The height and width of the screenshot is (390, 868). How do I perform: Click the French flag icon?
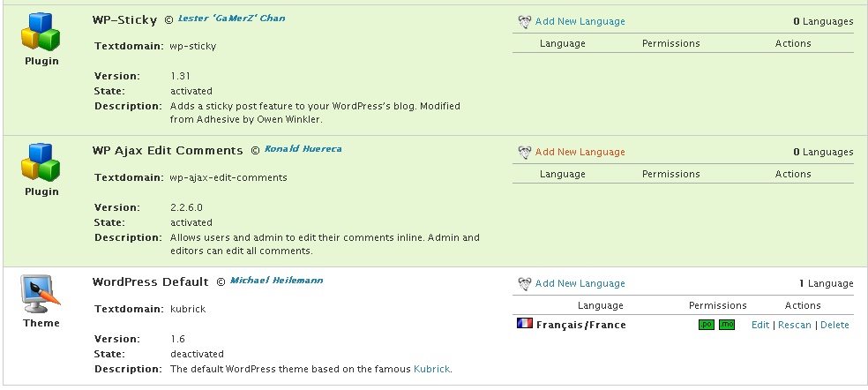tap(524, 324)
